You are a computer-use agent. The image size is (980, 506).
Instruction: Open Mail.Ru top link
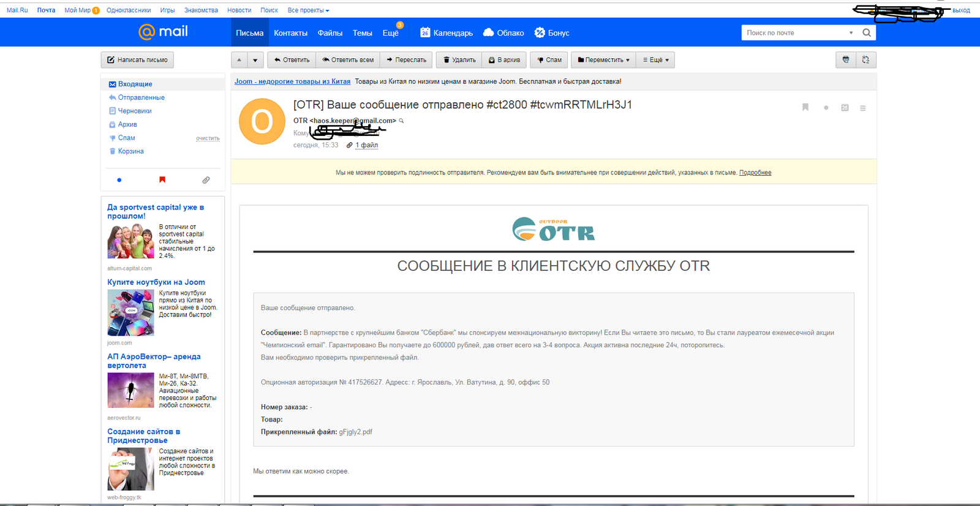click(x=17, y=10)
